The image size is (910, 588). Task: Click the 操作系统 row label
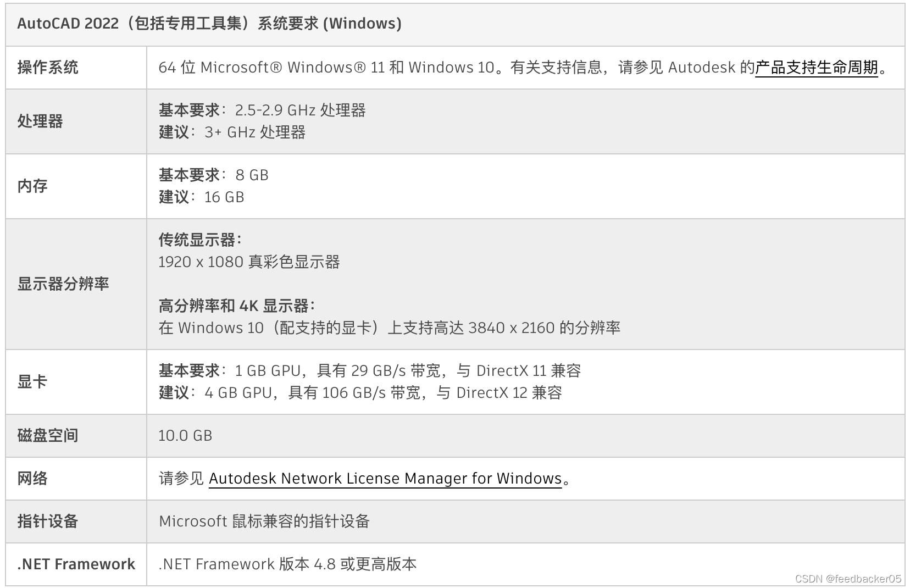pos(48,68)
